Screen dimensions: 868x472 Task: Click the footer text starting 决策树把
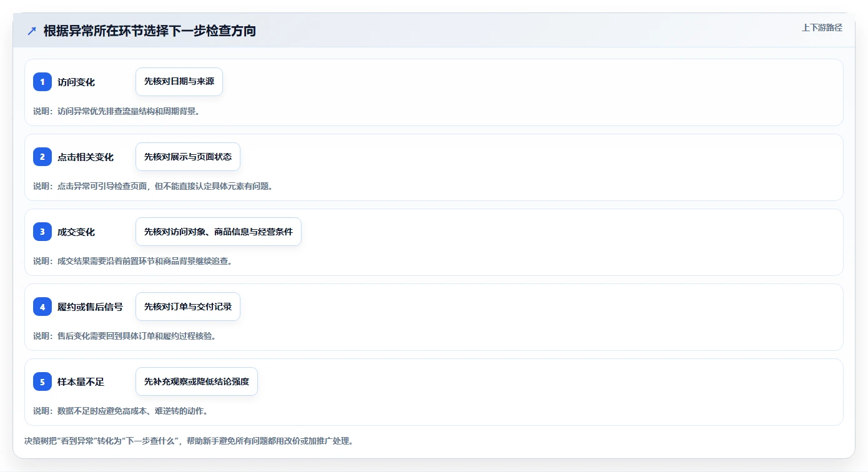[189, 441]
